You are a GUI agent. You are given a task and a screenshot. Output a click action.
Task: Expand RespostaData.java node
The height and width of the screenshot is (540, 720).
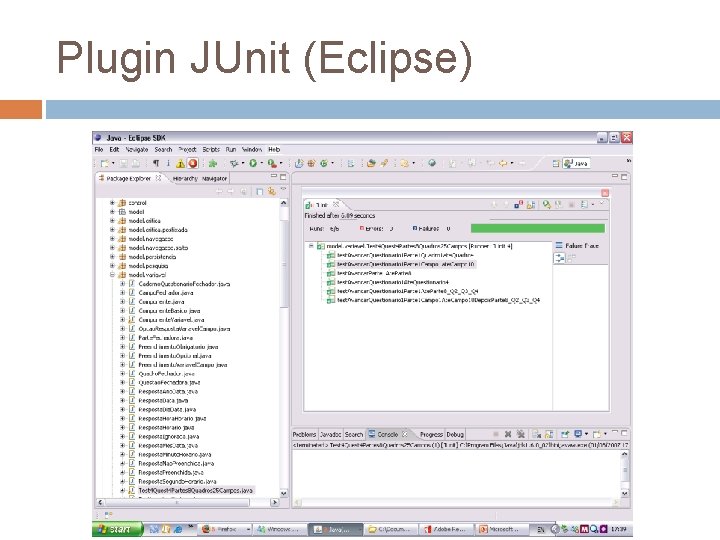122,400
